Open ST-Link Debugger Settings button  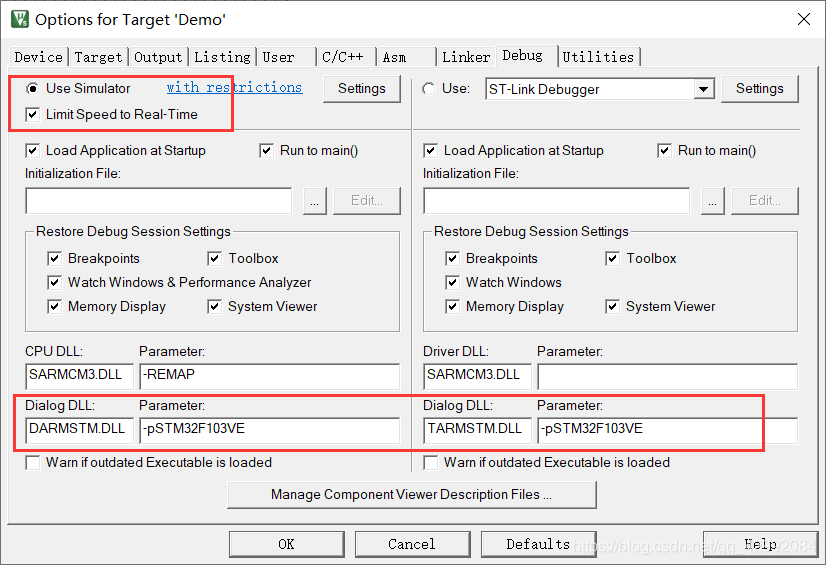click(x=760, y=88)
